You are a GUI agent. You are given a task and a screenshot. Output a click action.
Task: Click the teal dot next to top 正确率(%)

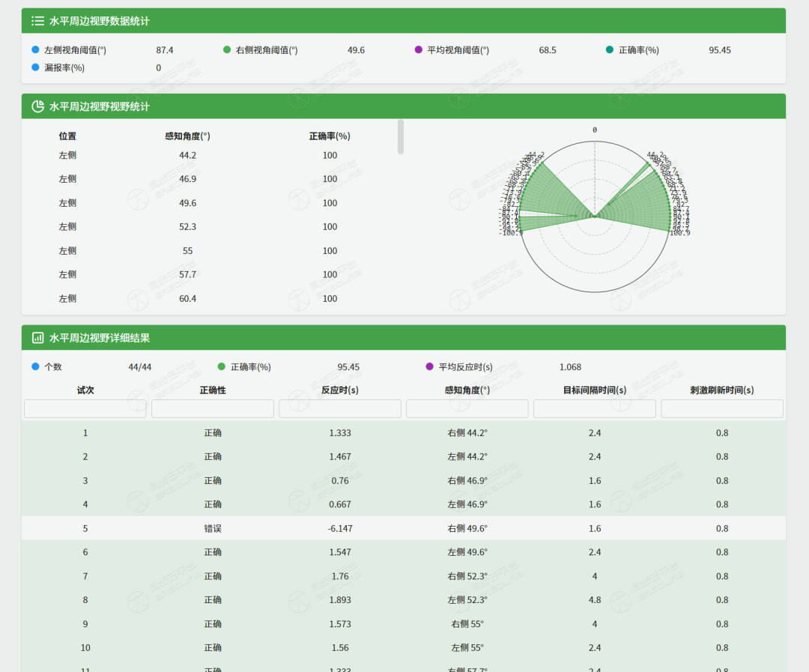click(609, 49)
